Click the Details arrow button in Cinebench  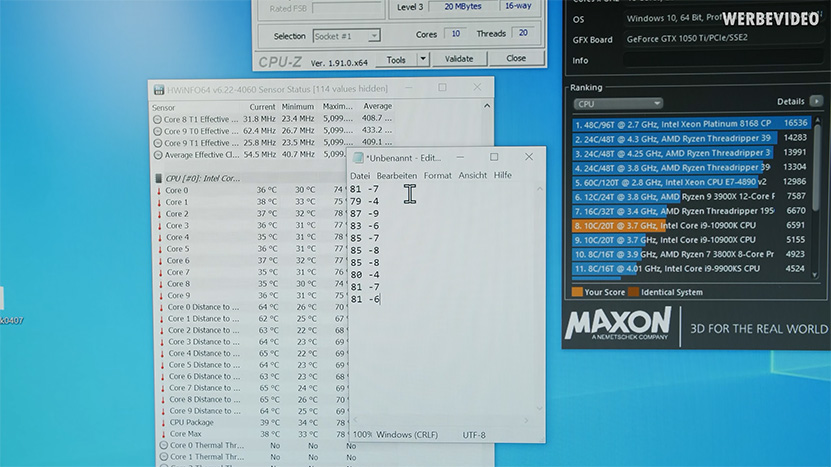pos(816,101)
